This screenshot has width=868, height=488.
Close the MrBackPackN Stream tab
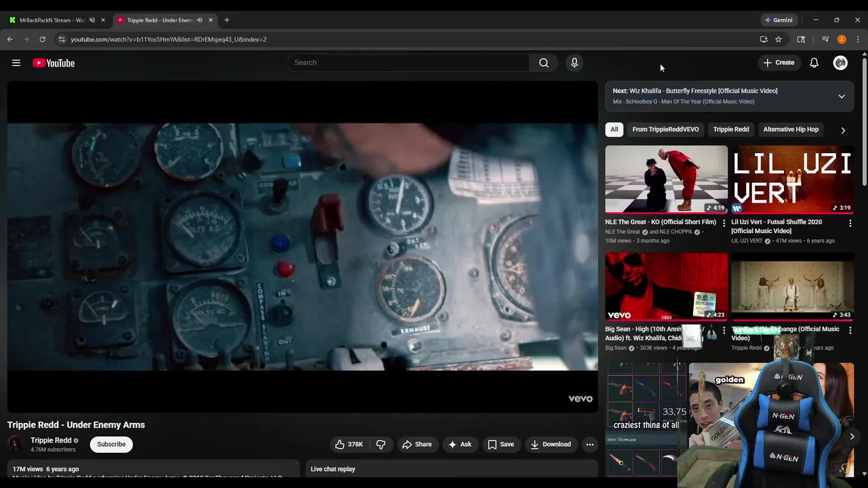click(103, 20)
